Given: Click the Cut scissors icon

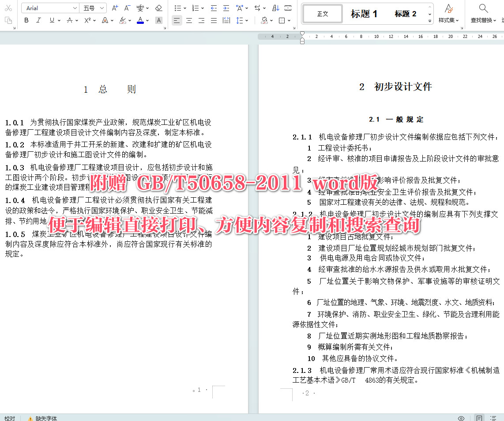Looking at the screenshot, I should click(8, 8).
